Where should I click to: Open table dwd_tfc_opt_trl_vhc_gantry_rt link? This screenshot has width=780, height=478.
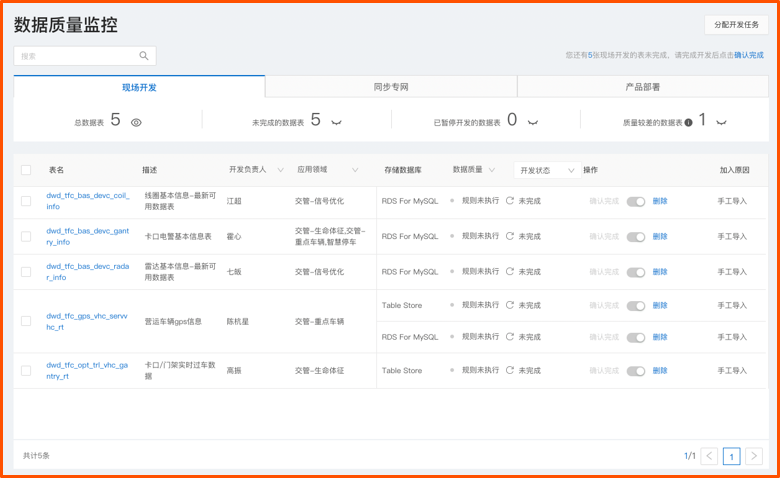pos(87,371)
